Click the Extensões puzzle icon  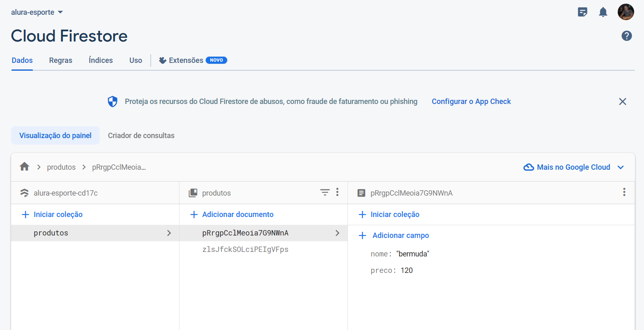point(163,60)
